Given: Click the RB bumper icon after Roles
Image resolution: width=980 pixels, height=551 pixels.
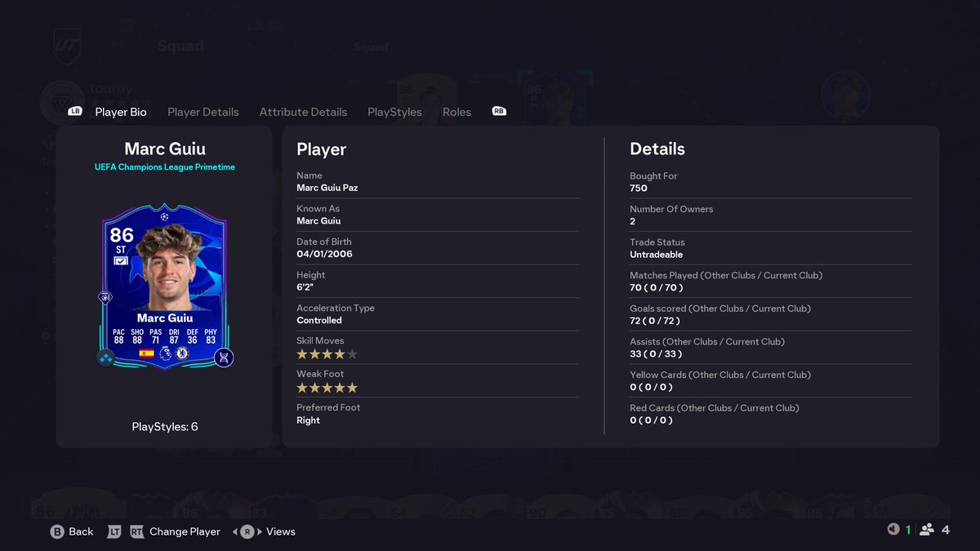Looking at the screenshot, I should click(499, 111).
